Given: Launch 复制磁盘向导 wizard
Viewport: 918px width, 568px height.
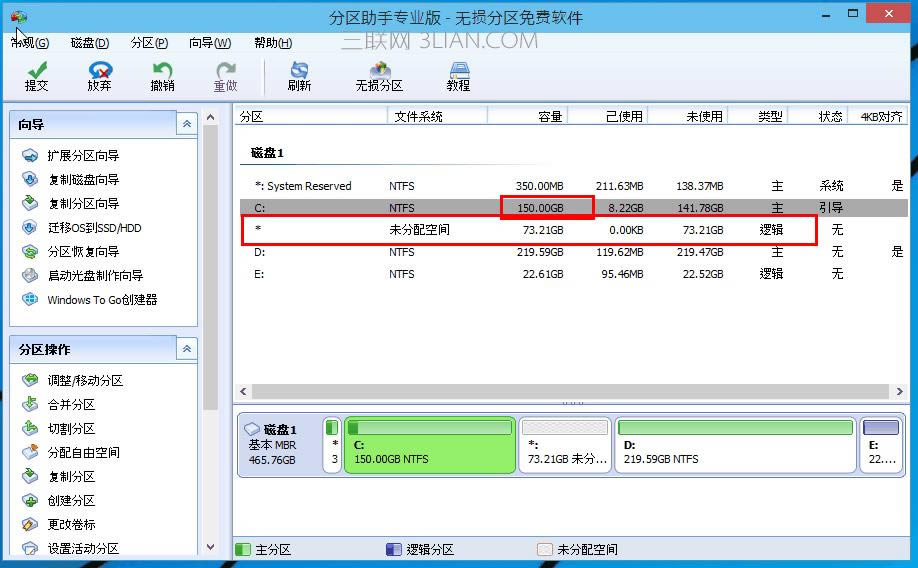Looking at the screenshot, I should (x=70, y=180).
